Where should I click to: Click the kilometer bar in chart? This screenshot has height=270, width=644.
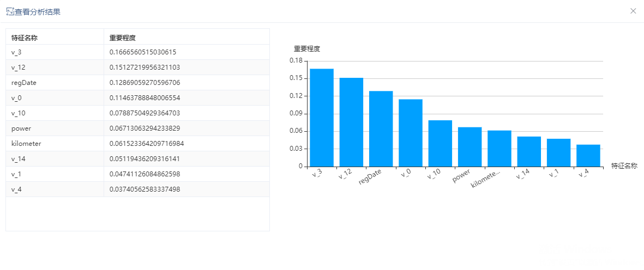[x=499, y=149]
